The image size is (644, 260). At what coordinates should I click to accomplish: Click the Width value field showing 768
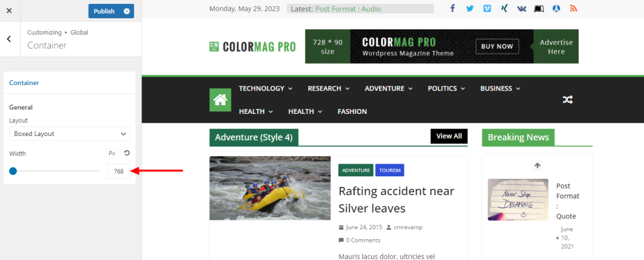point(119,171)
